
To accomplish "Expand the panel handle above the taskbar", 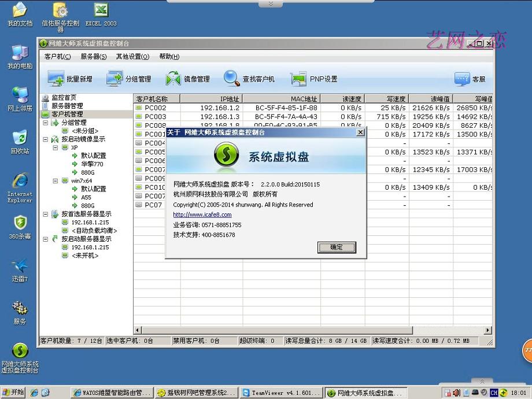I will [482, 381].
